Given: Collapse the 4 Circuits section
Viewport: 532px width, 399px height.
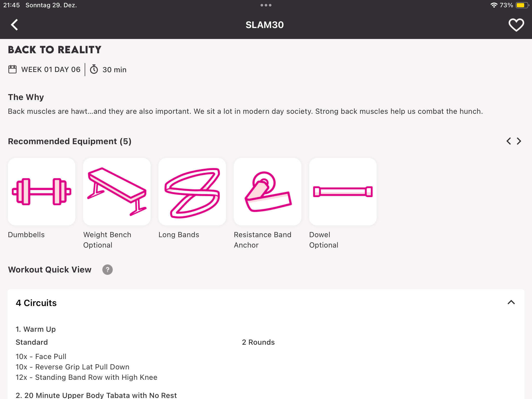Looking at the screenshot, I should (x=511, y=302).
